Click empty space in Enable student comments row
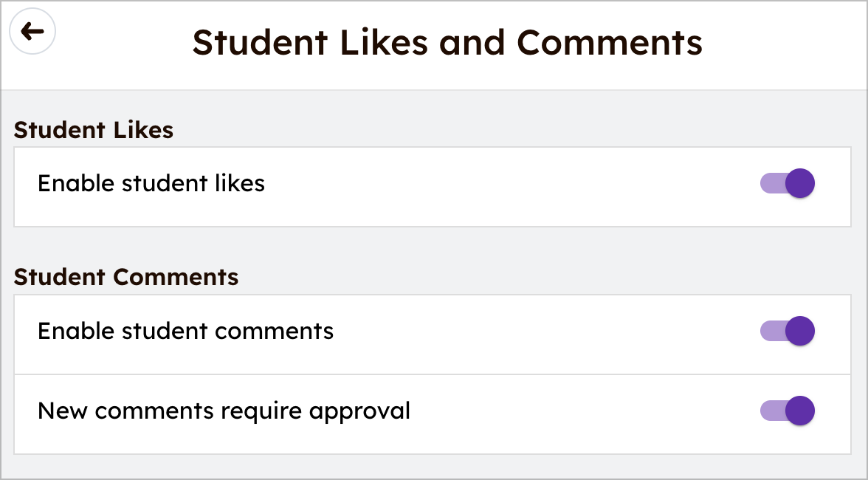This screenshot has width=868, height=480. click(546, 332)
